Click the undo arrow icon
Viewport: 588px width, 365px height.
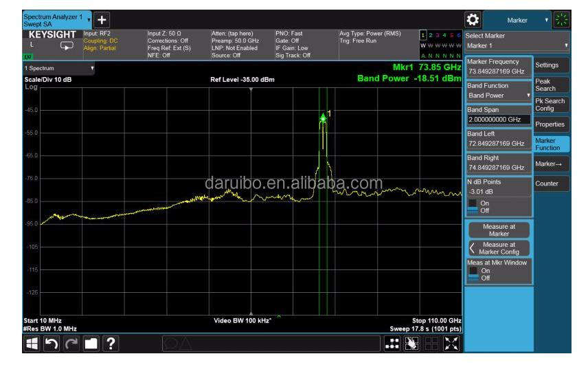(x=52, y=344)
